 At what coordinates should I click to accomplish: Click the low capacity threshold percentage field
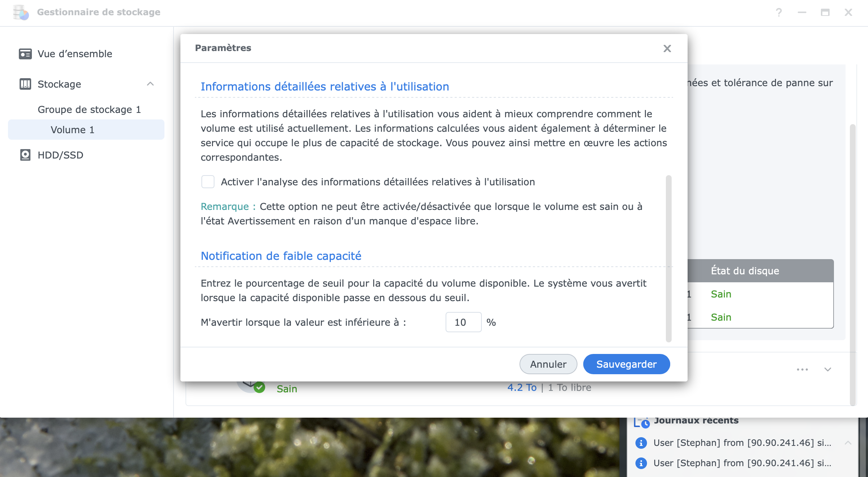(x=463, y=322)
